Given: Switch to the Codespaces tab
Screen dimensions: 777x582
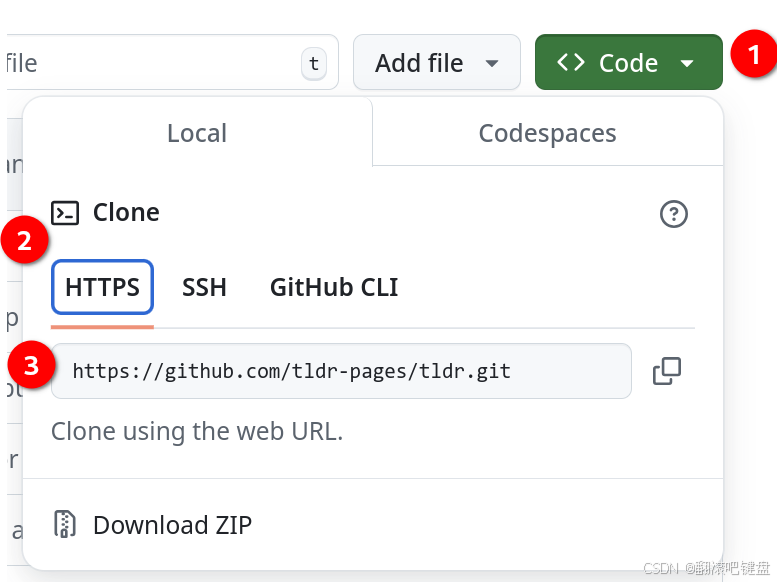Looking at the screenshot, I should pyautogui.click(x=548, y=132).
